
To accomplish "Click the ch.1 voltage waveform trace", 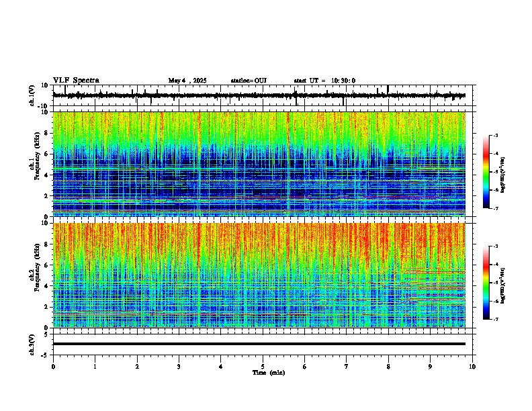I will pos(259,95).
